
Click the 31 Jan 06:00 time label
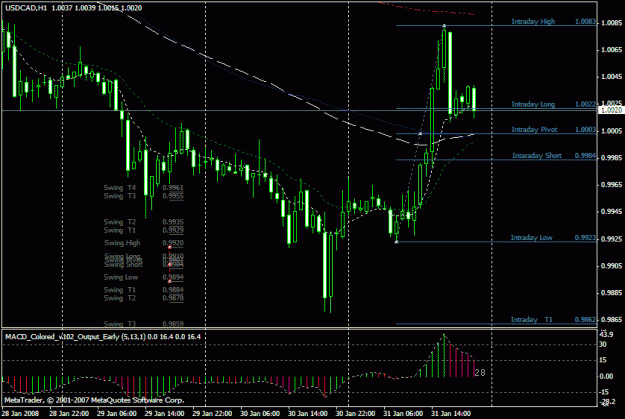coord(403,413)
